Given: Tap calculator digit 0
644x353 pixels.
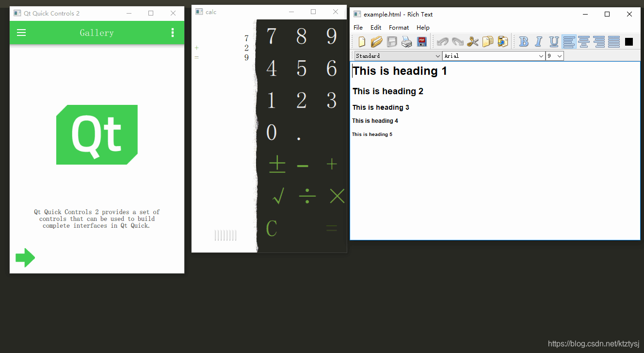Looking at the screenshot, I should coord(272,133).
